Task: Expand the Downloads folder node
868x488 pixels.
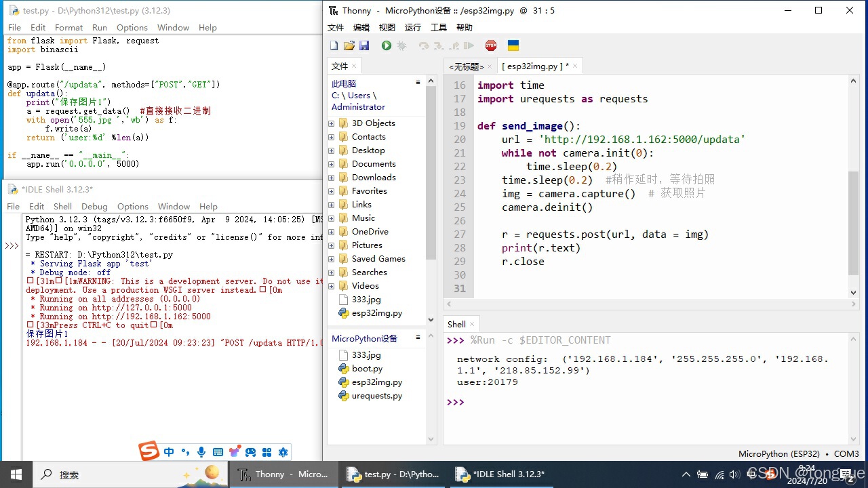Action: [332, 178]
